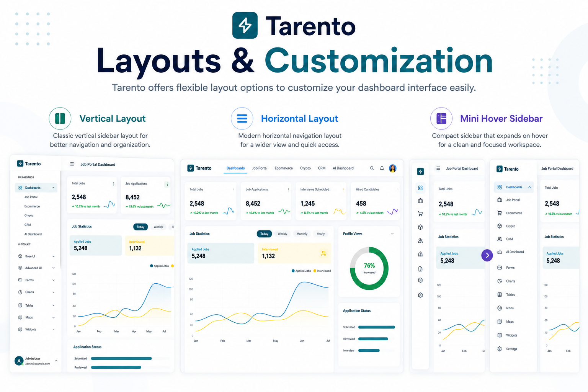Viewport: 588px width, 392px height.
Task: Open Interviews Scheduled card kebab menu
Action: tap(343, 189)
